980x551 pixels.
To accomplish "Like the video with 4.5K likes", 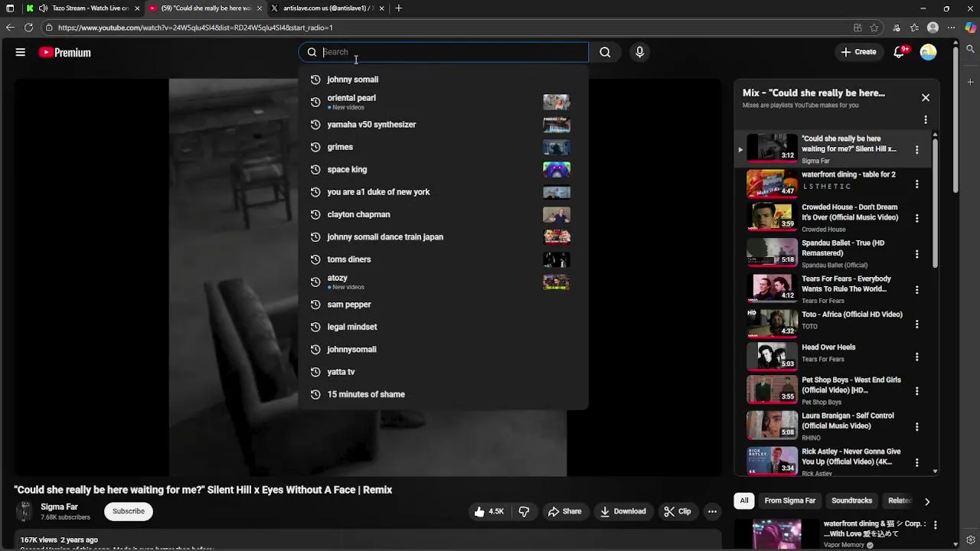I will click(488, 511).
